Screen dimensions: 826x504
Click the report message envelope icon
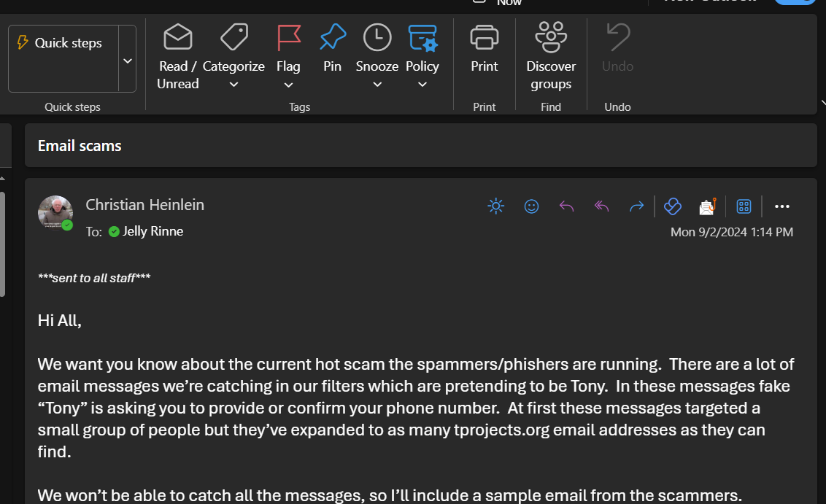coord(708,206)
